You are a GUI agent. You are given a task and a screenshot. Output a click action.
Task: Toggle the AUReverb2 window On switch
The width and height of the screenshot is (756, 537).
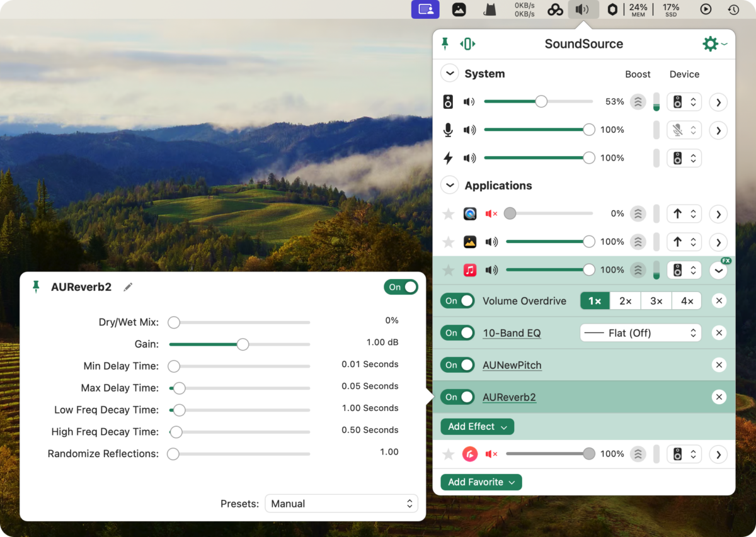pos(401,287)
